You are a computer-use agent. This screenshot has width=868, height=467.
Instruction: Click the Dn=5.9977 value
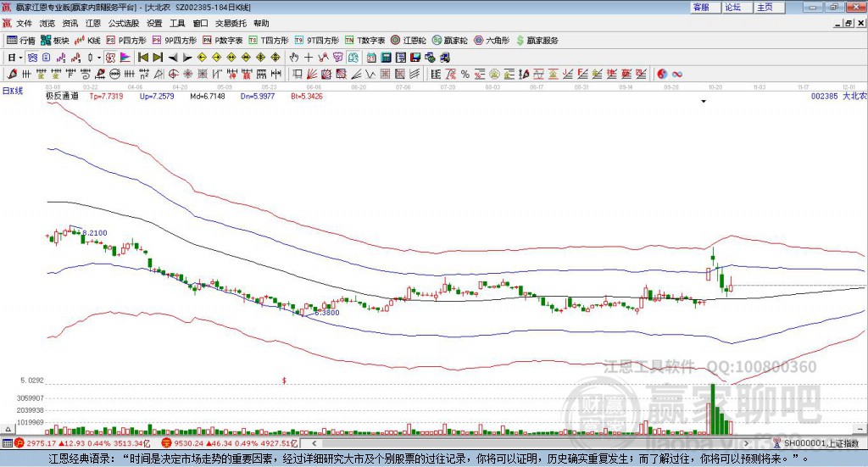258,97
